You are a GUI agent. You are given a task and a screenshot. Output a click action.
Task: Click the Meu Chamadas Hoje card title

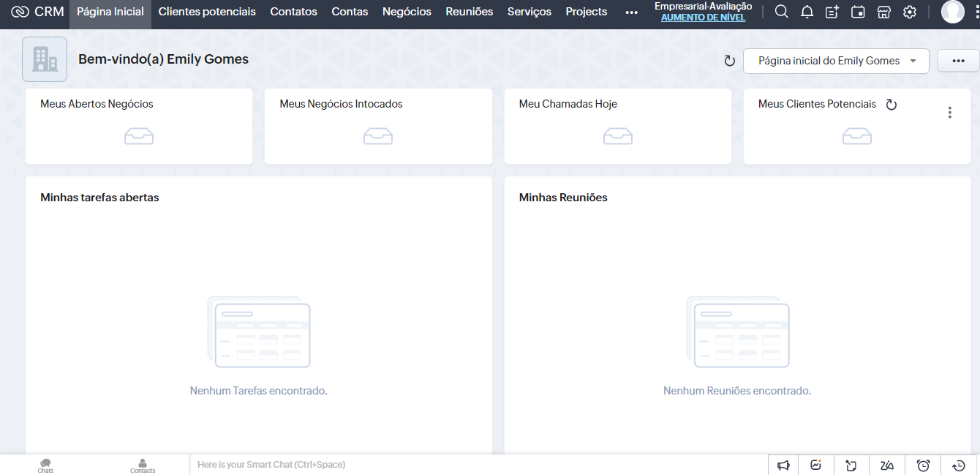tap(568, 104)
